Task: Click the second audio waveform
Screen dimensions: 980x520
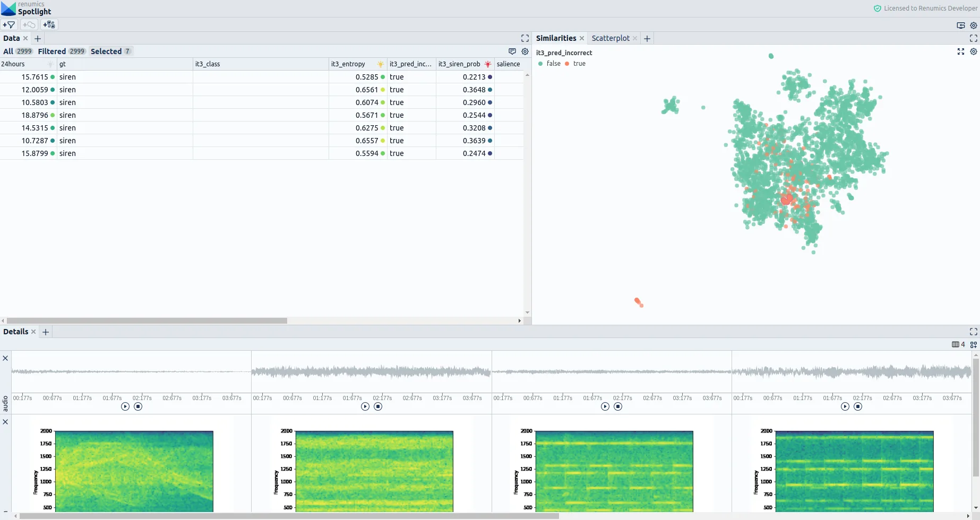Action: coord(372,371)
